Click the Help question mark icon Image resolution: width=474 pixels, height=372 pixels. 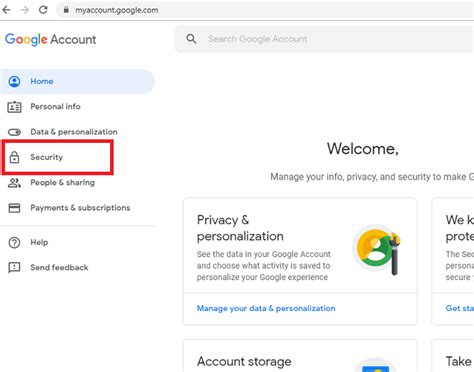(x=14, y=243)
